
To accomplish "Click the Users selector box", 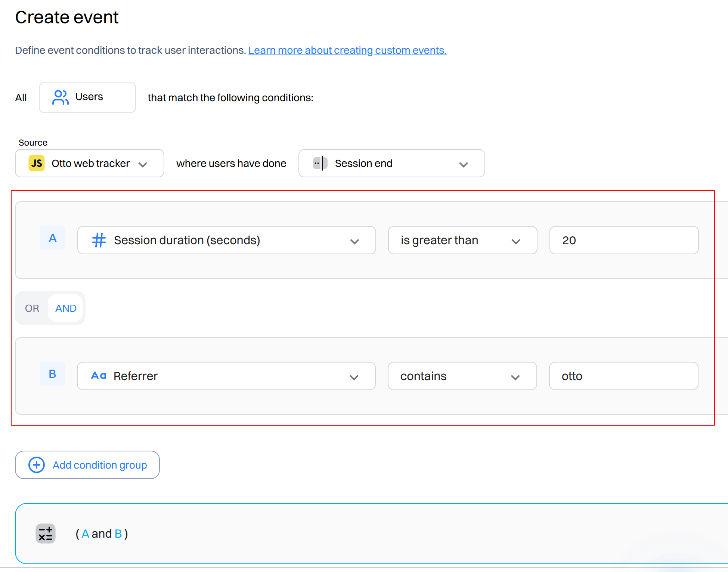I will [x=87, y=97].
